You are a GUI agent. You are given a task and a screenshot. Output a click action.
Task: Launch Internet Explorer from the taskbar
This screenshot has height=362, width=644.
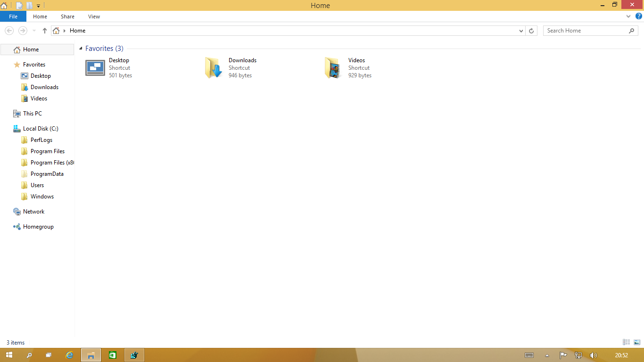pos(70,355)
